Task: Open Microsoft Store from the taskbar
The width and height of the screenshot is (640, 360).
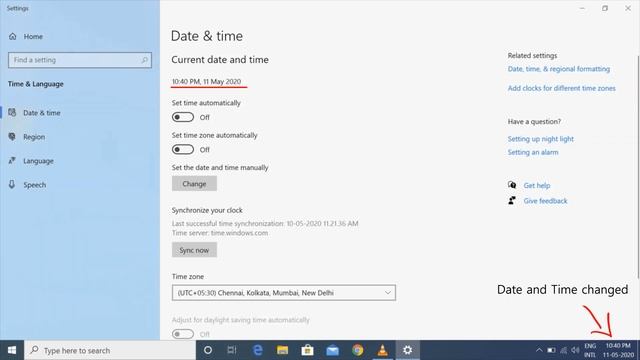Action: (x=307, y=350)
